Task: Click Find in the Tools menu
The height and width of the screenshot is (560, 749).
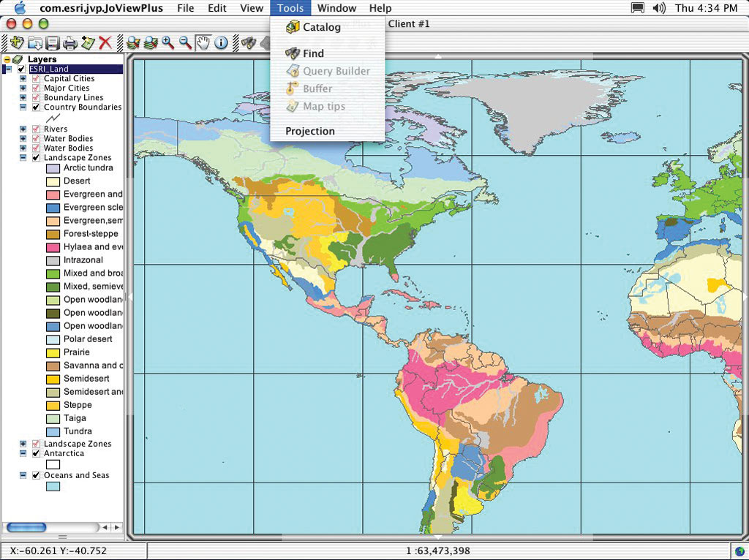Action: pos(313,53)
